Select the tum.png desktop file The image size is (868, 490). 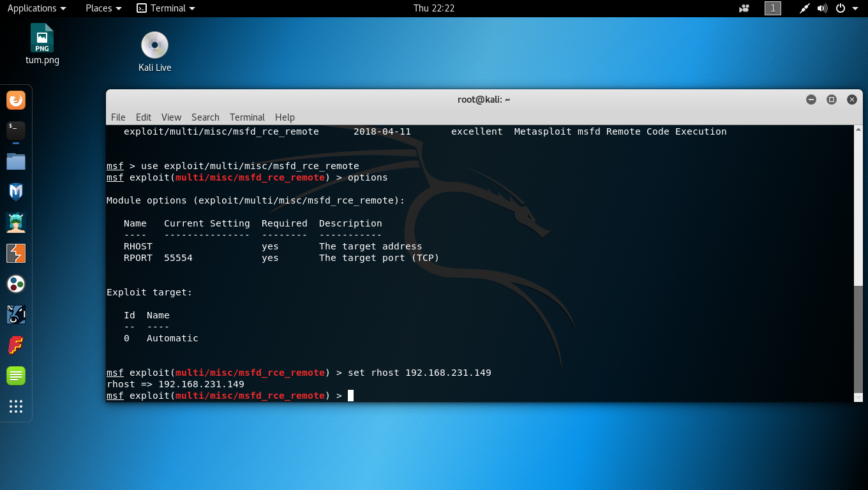(x=42, y=44)
